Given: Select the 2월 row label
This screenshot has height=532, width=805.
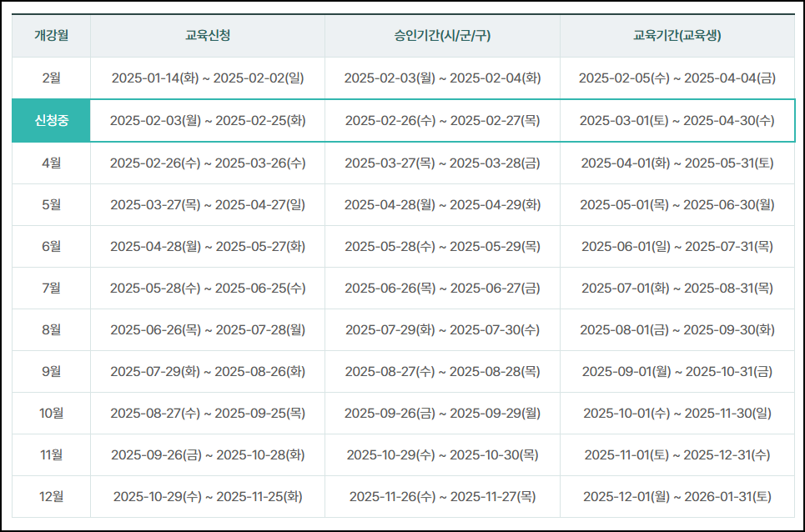Looking at the screenshot, I should pyautogui.click(x=52, y=78).
